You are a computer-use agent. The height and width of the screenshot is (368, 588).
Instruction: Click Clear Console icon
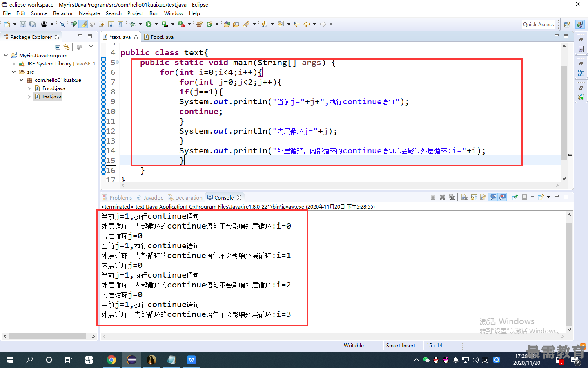pyautogui.click(x=464, y=197)
